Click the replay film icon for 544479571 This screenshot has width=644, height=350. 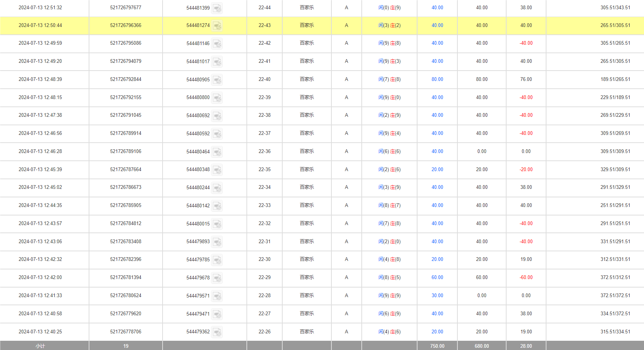tap(218, 296)
